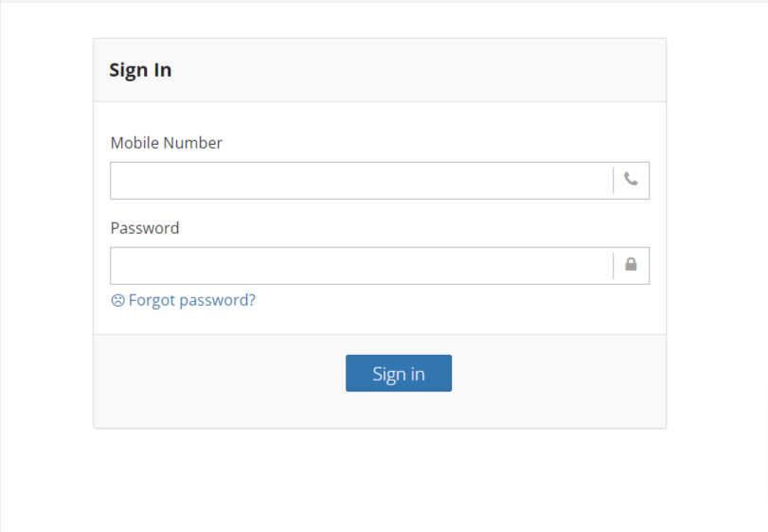Click the Mobile Number label text
The image size is (768, 532).
pos(167,143)
